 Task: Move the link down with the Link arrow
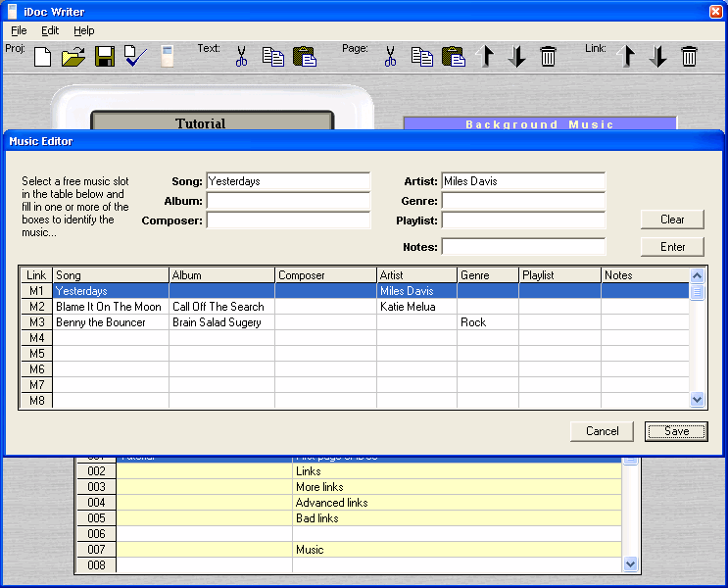coord(657,57)
